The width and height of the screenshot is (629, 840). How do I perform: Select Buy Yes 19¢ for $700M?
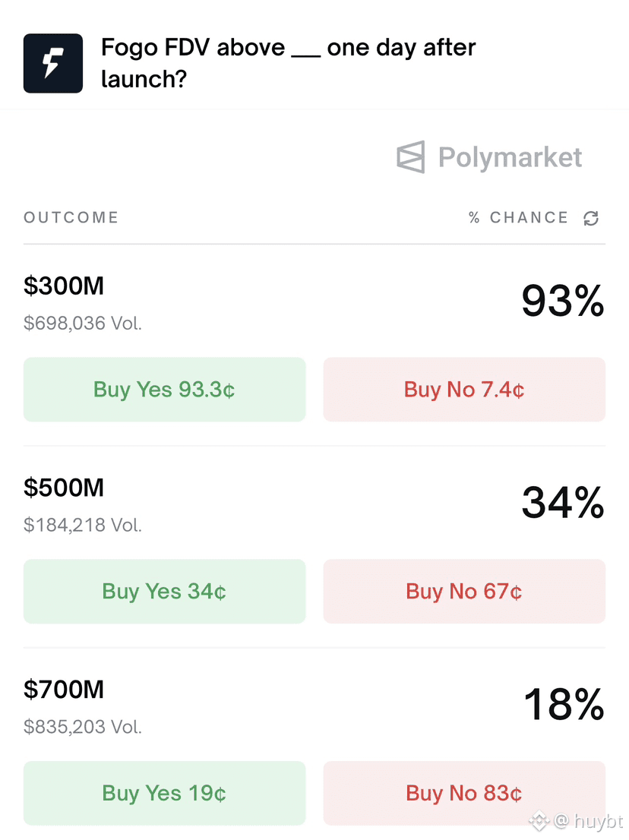(x=164, y=793)
